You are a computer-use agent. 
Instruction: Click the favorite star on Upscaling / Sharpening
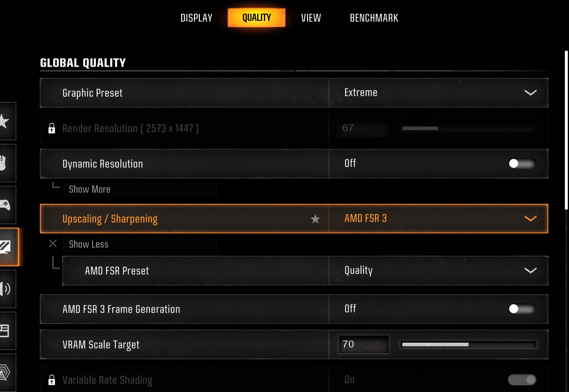tap(315, 219)
